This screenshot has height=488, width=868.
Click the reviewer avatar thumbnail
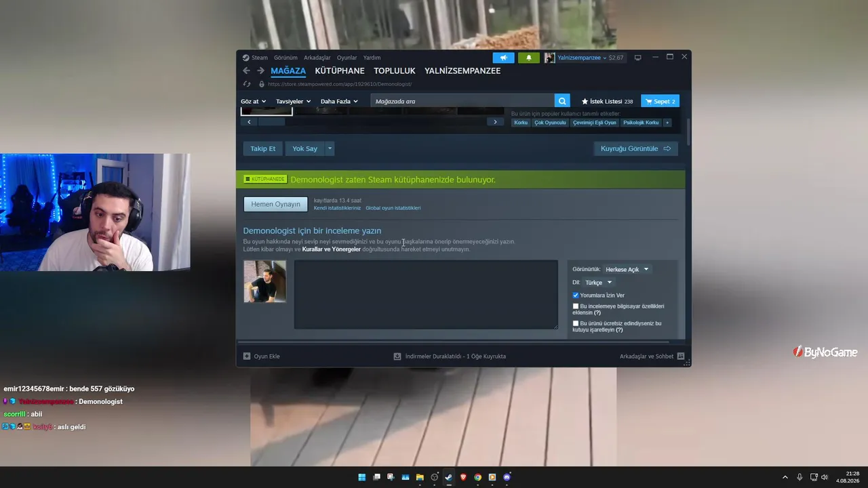[264, 281]
